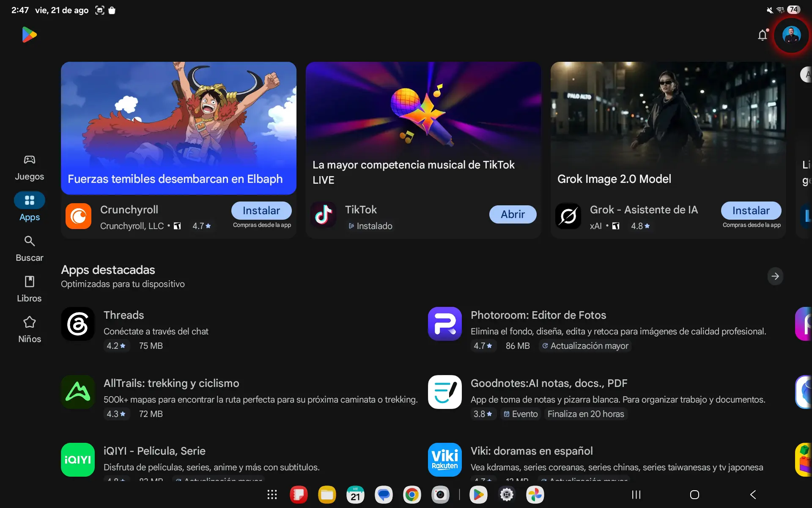Launch the yellow files app from taskbar

327,494
